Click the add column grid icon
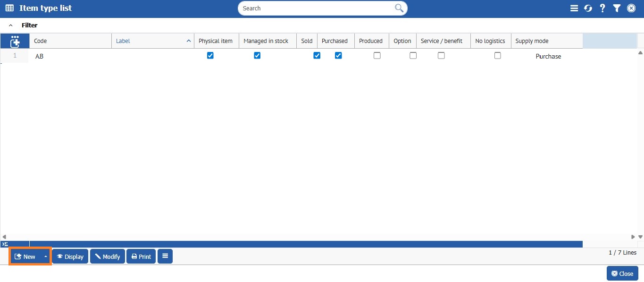Image resolution: width=644 pixels, height=282 pixels. [x=15, y=41]
